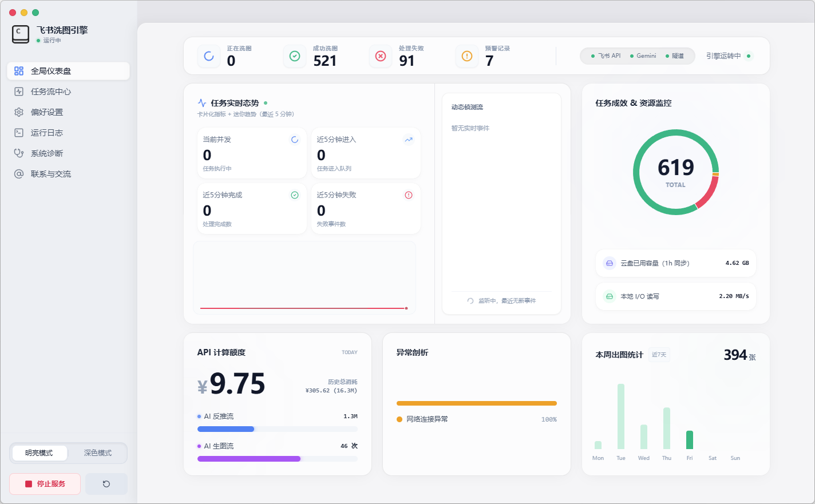Go to 运行日志 page
This screenshot has height=504, width=815.
click(x=47, y=133)
